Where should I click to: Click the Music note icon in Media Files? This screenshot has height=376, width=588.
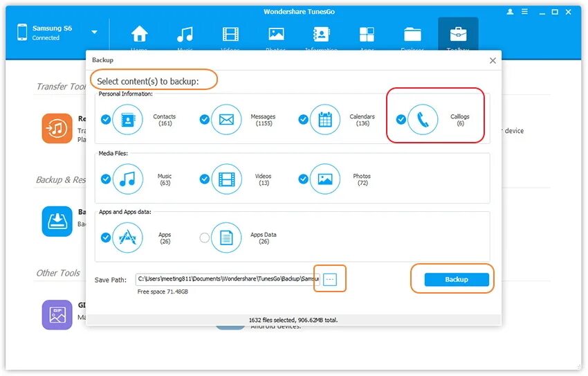[127, 179]
